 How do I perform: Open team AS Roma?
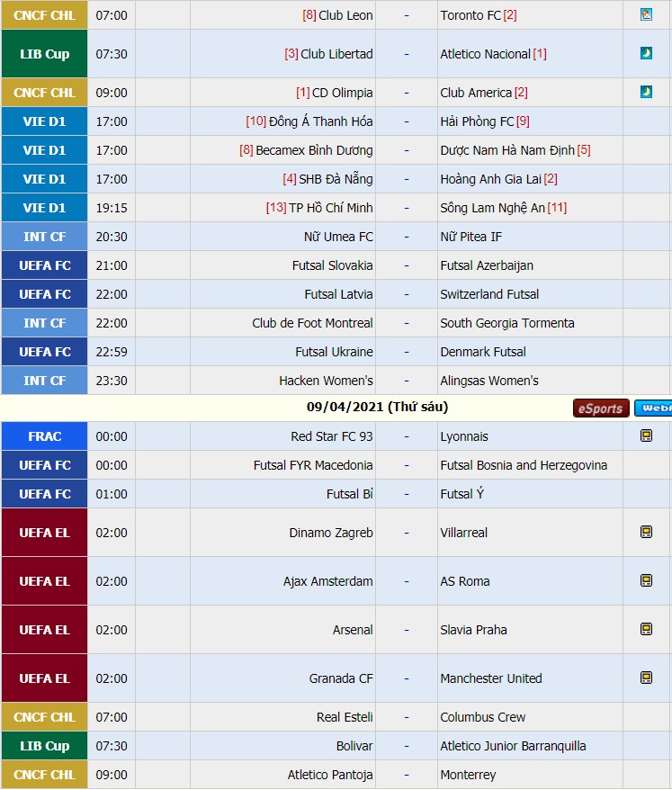465,581
